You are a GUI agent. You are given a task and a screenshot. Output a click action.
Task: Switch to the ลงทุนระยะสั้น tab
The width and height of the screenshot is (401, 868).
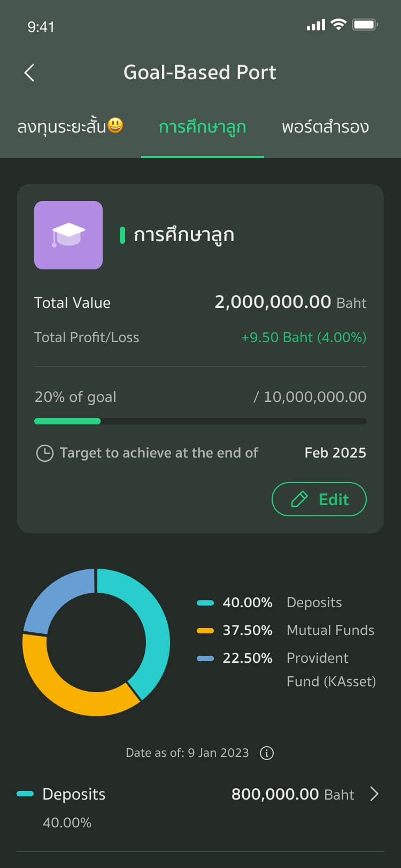click(70, 127)
